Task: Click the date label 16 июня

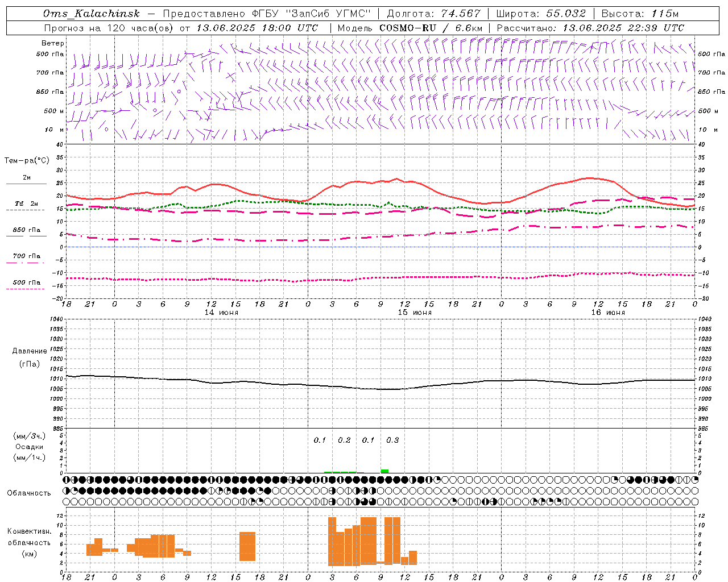Action: pyautogui.click(x=608, y=313)
